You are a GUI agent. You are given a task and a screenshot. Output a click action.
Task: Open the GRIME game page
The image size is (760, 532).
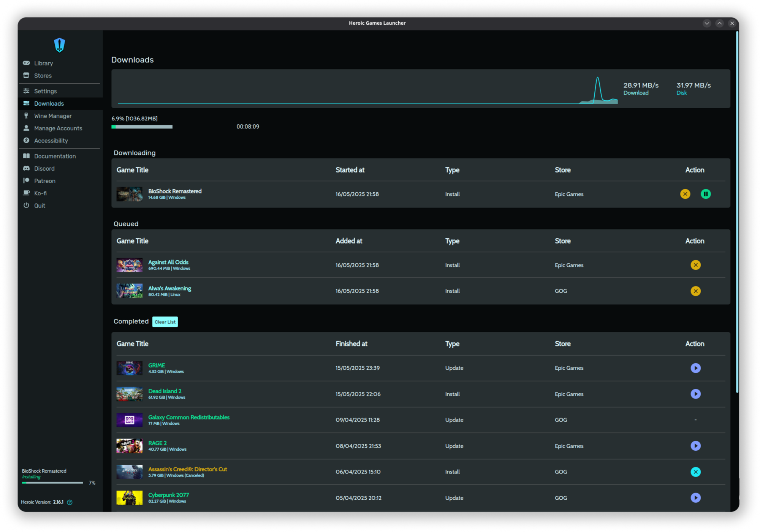coord(157,365)
